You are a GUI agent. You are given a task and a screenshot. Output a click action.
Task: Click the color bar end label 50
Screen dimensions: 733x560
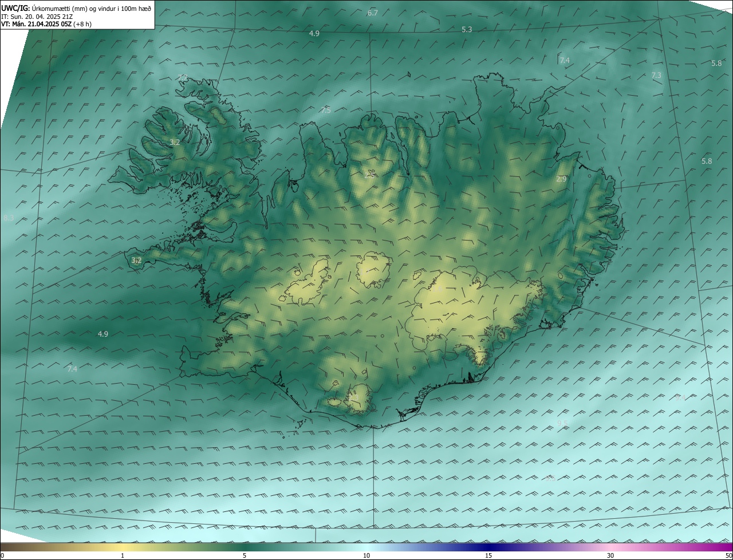(728, 555)
